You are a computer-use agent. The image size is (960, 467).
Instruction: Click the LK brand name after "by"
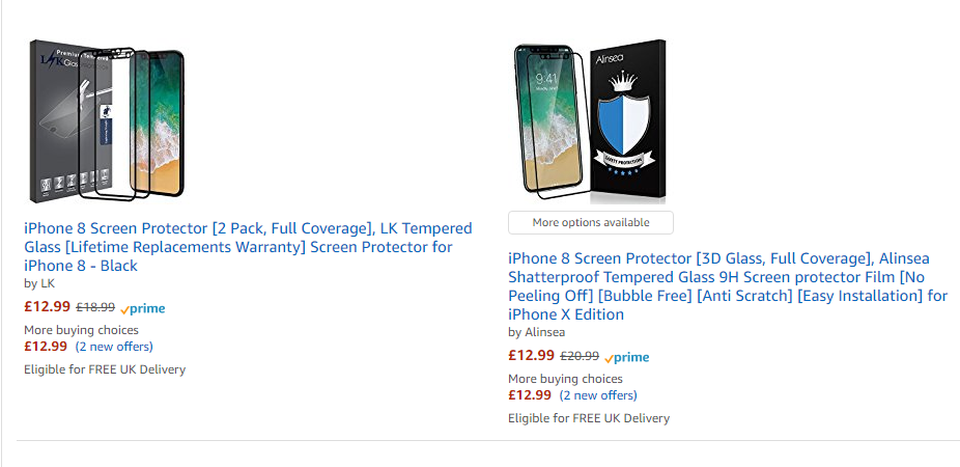click(47, 284)
